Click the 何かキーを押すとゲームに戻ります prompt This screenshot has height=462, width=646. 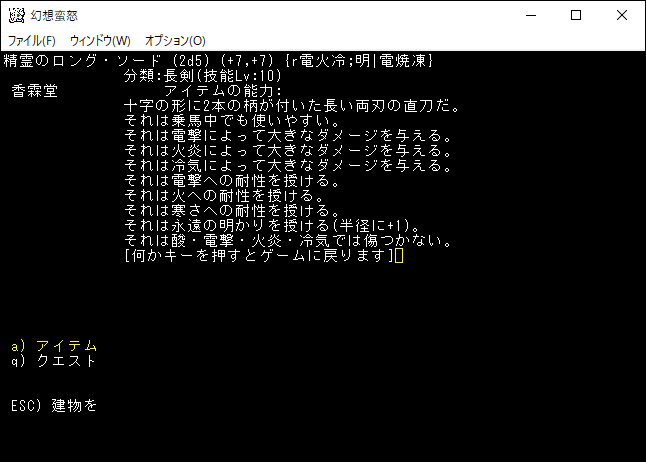coord(259,256)
